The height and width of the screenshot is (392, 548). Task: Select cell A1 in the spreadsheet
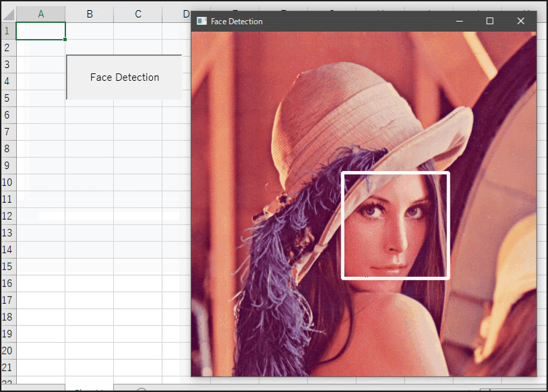pos(40,31)
